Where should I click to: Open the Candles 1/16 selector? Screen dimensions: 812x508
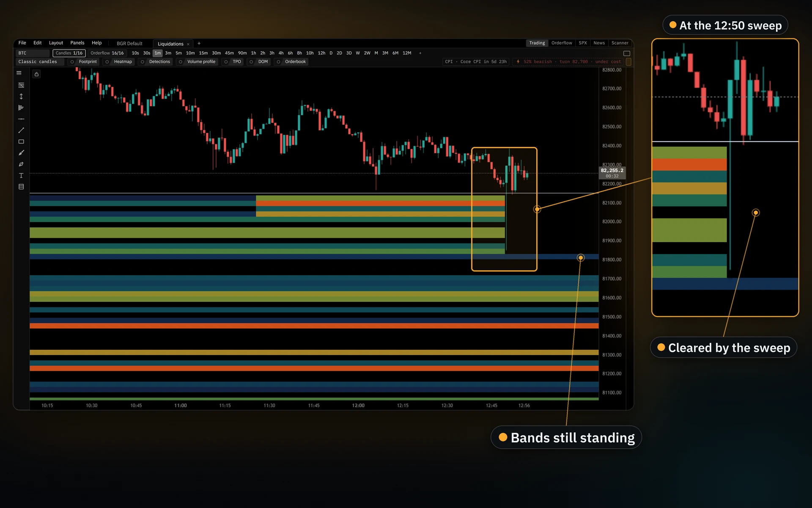click(69, 53)
